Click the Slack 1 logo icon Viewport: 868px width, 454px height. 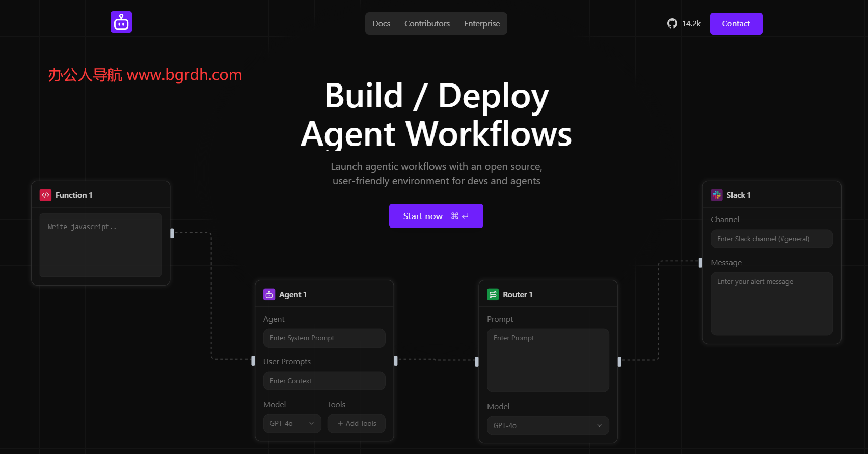pos(716,195)
